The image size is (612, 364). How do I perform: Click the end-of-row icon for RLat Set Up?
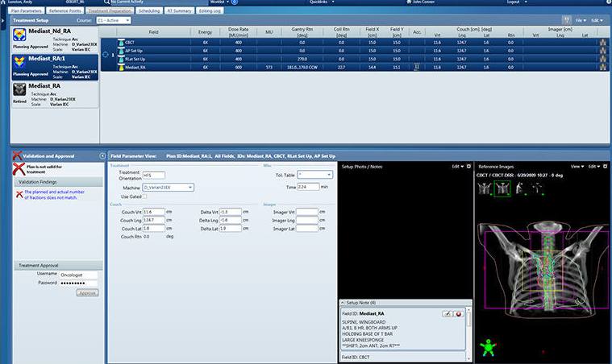(x=603, y=59)
